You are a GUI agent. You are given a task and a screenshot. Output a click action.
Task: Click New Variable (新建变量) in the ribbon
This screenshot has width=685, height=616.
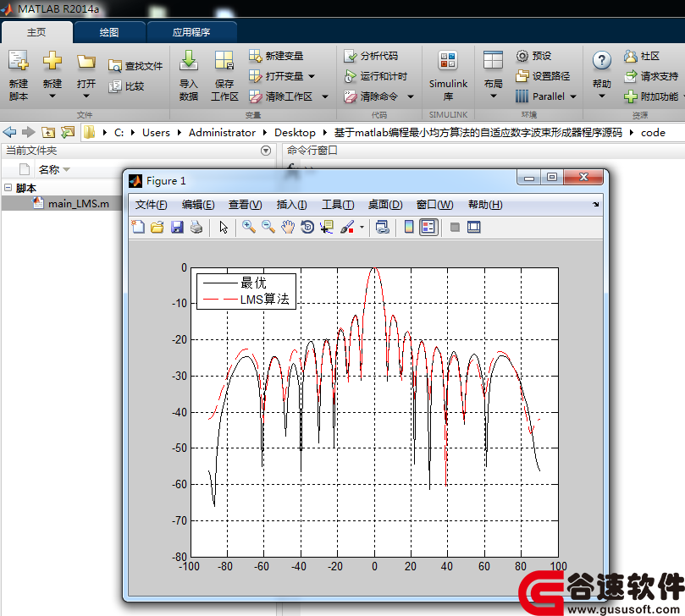[x=276, y=56]
